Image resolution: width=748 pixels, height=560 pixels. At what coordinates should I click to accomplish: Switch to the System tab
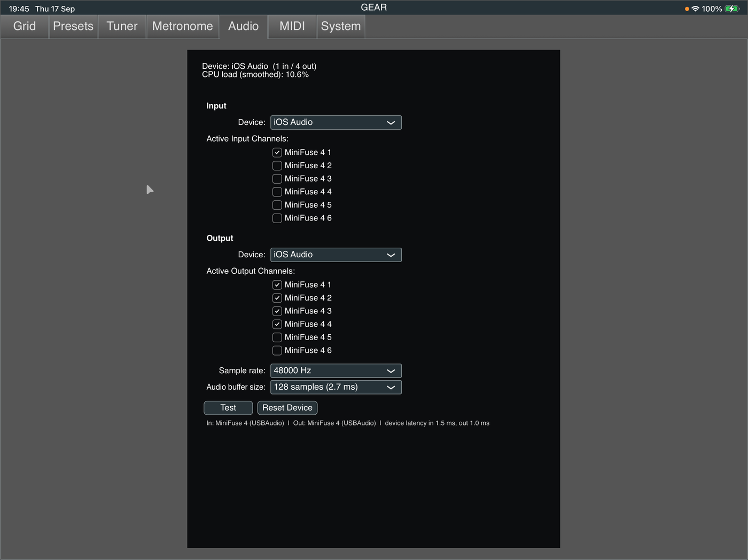(341, 27)
